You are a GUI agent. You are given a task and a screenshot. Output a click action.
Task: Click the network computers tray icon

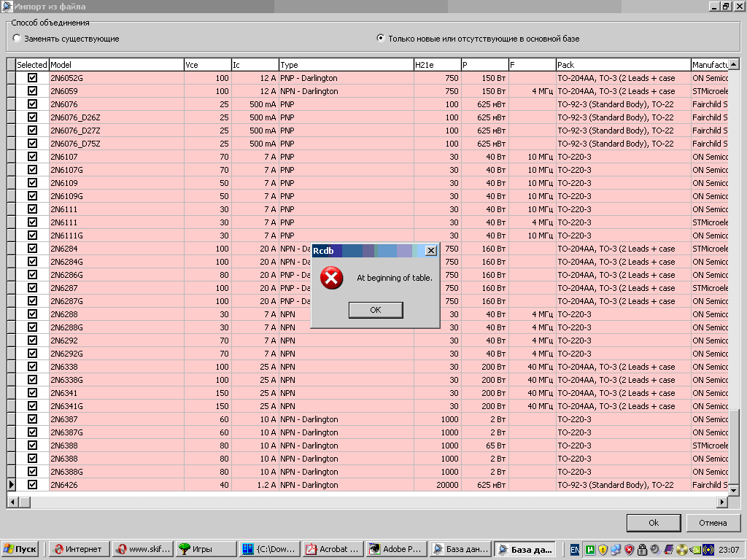click(x=616, y=550)
